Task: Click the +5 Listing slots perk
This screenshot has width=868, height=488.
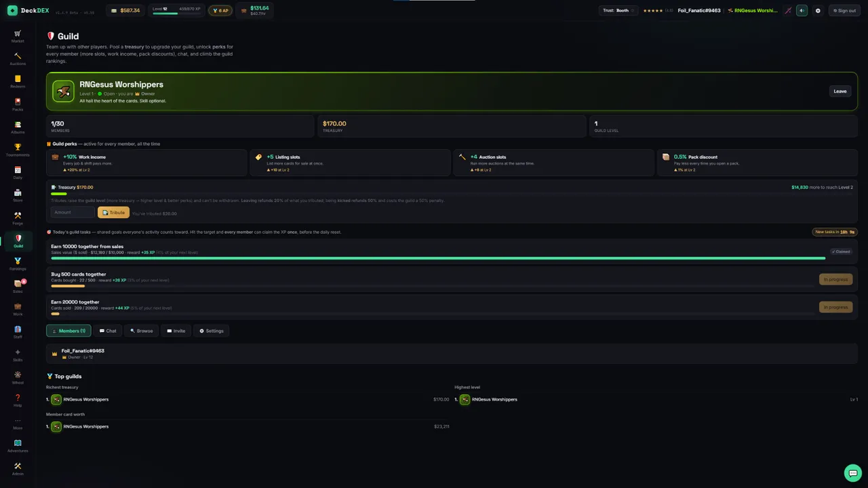Action: pos(350,163)
